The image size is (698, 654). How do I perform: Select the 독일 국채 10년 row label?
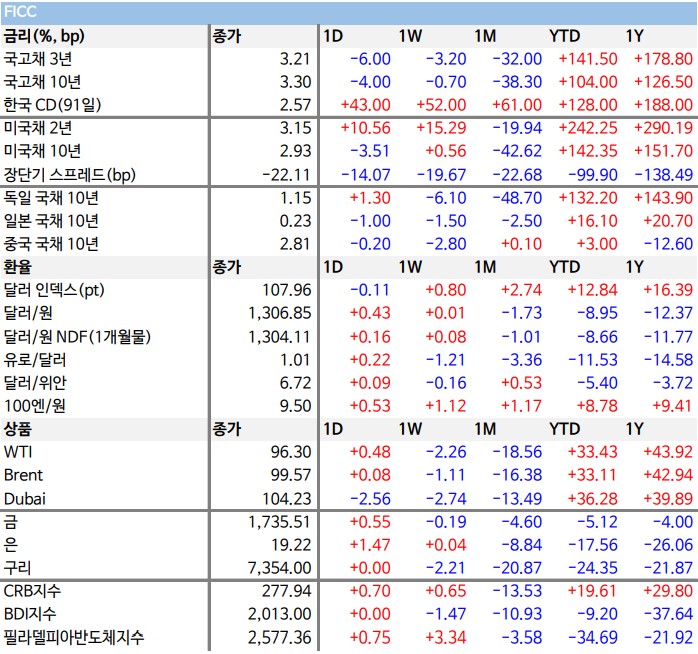tap(51, 198)
